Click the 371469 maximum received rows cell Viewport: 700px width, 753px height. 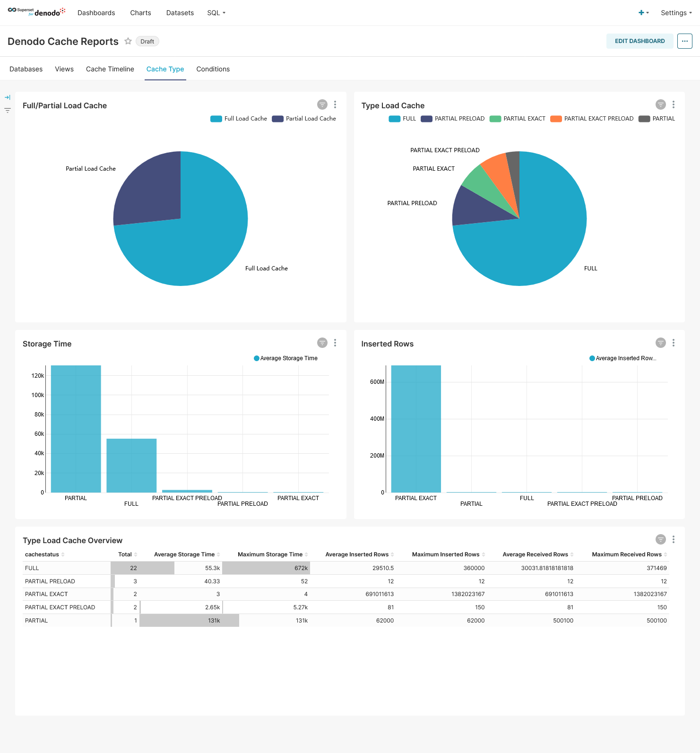[622, 568]
